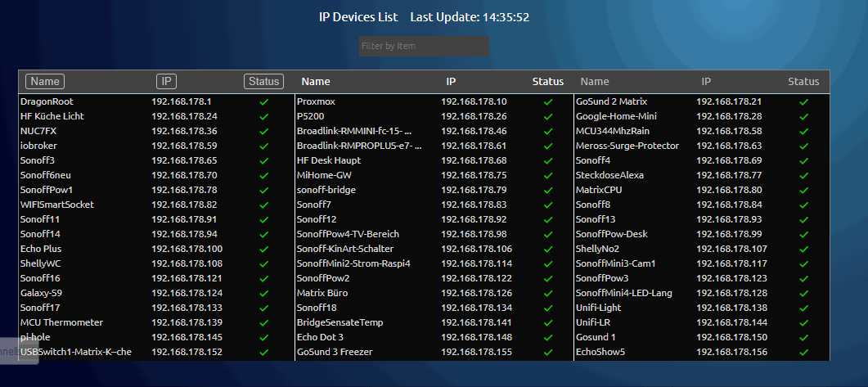Click IP address 192.168.178.21
Screen dimensions: 868x387
click(729, 102)
